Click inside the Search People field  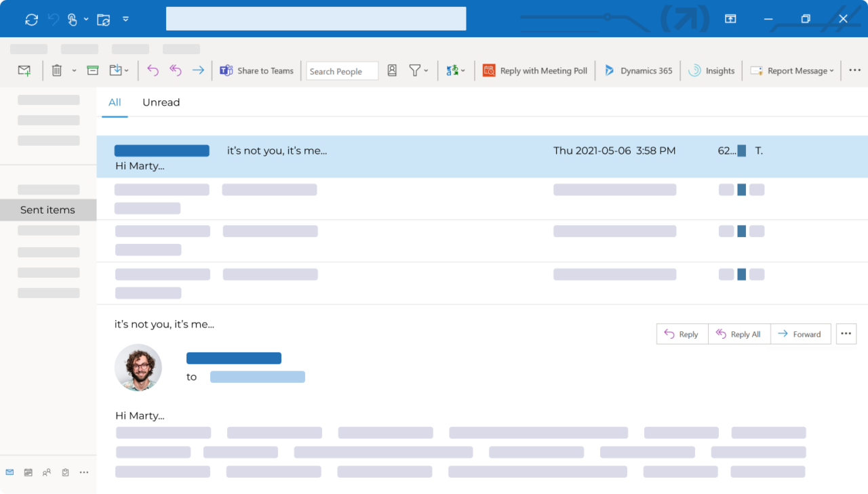tap(342, 70)
